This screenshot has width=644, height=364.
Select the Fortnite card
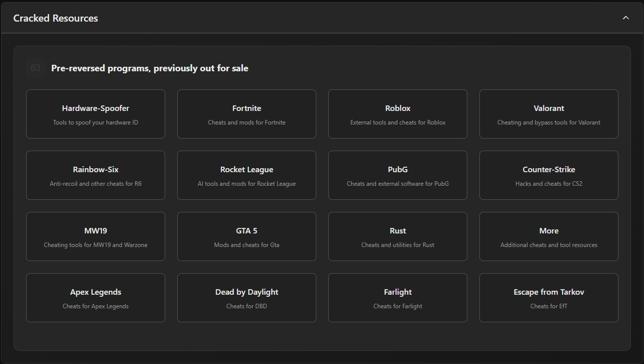click(x=246, y=114)
